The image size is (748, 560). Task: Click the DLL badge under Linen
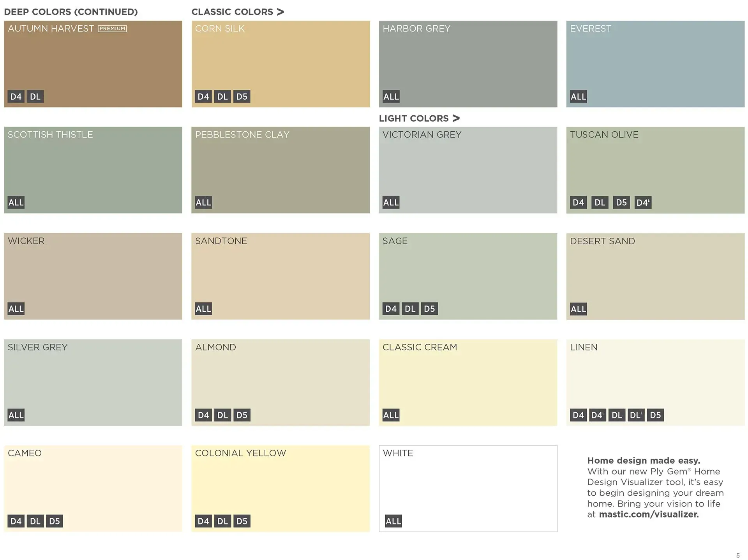636,415
